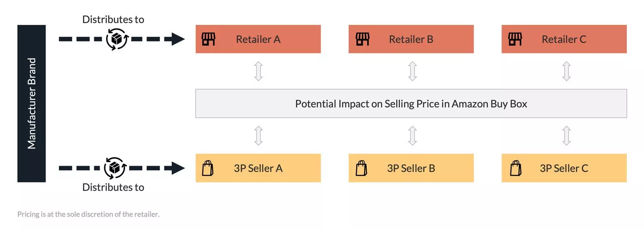
Task: Click the shopping bag icon in 3P Seller B
Action: 361,168
